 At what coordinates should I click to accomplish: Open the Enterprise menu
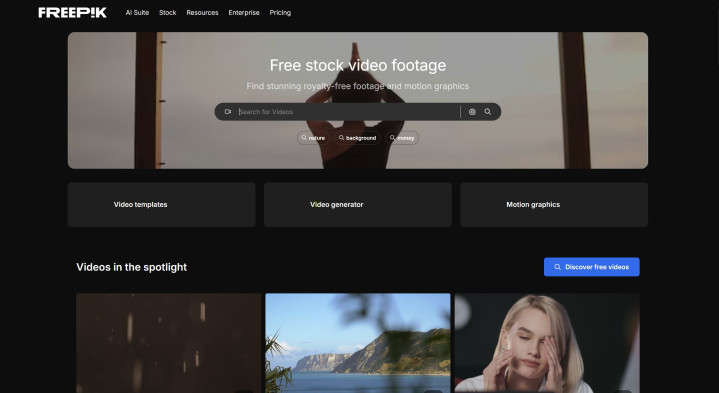244,12
